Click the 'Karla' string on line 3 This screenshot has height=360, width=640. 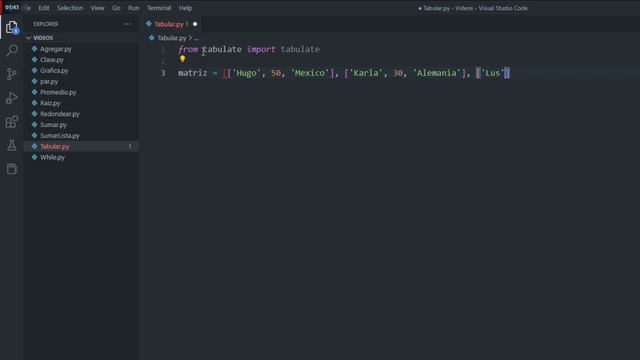coord(366,73)
